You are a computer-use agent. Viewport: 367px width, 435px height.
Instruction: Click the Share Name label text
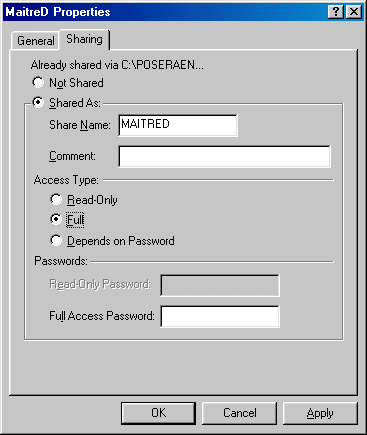pyautogui.click(x=80, y=125)
